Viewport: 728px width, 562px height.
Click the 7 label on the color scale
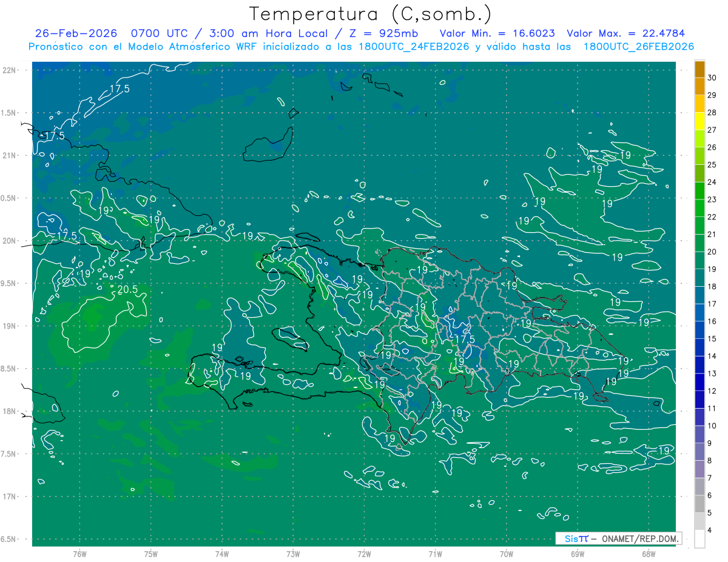coord(710,478)
